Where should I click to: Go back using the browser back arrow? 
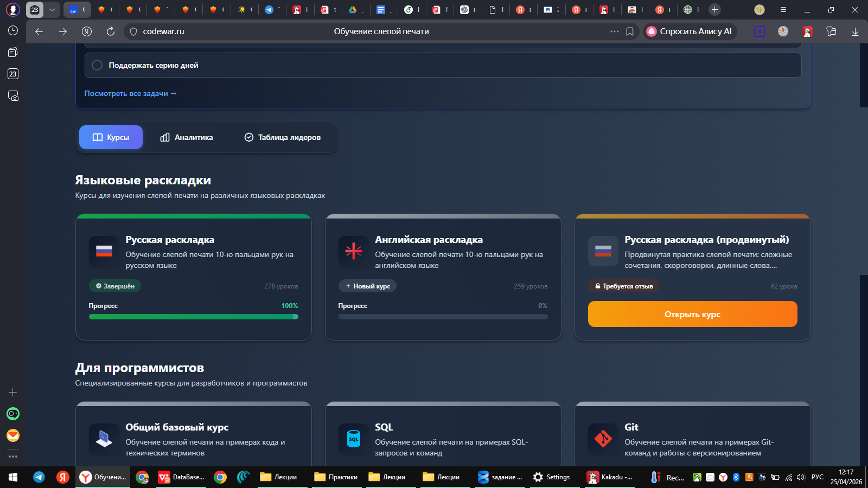click(x=39, y=31)
